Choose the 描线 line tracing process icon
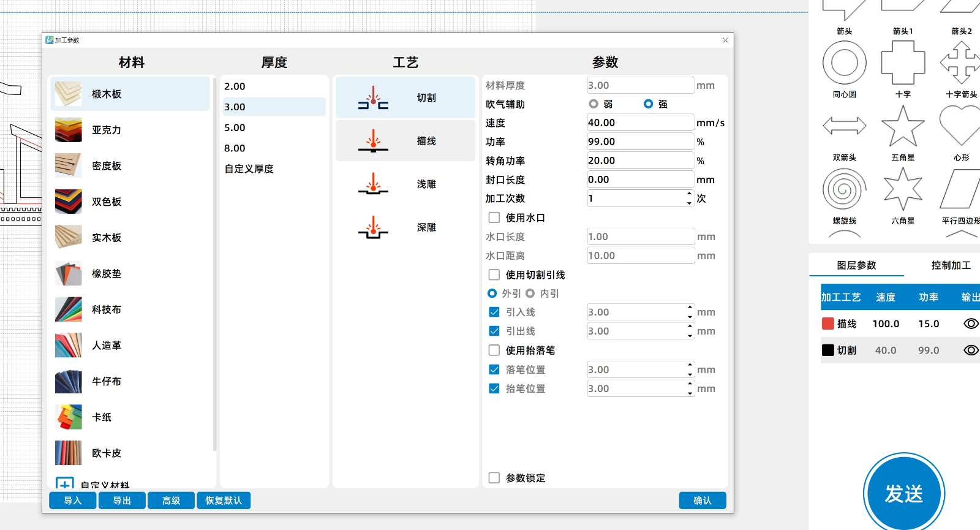This screenshot has height=530, width=980. click(373, 141)
